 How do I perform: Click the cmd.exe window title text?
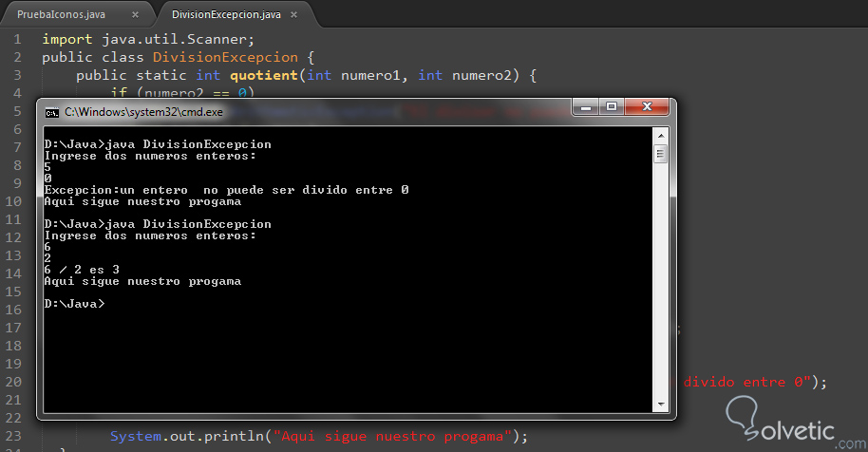click(x=143, y=112)
